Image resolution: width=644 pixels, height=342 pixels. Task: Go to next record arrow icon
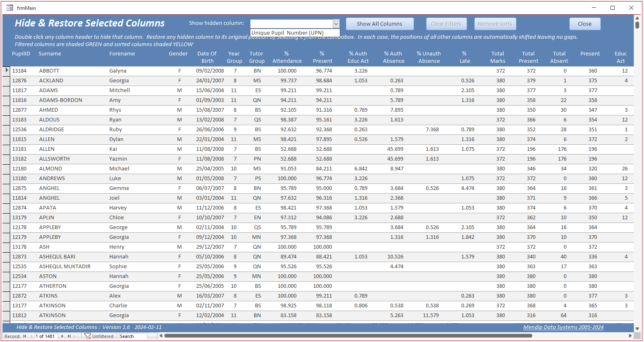[x=62, y=336]
